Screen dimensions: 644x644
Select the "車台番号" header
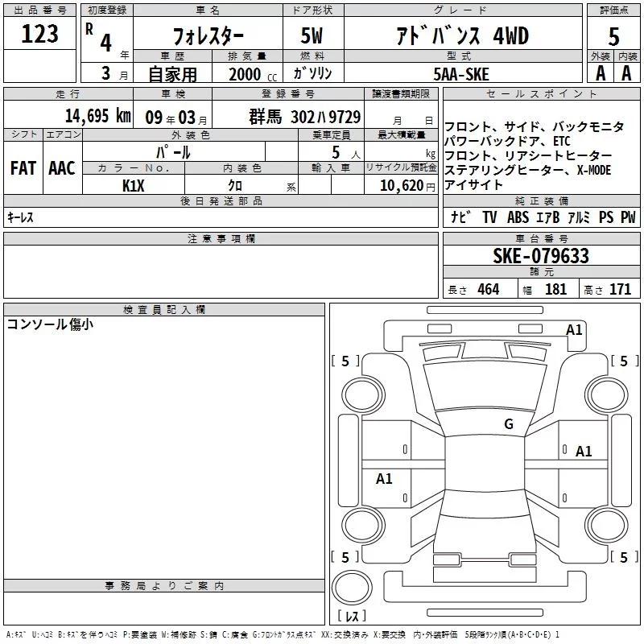pyautogui.click(x=541, y=239)
